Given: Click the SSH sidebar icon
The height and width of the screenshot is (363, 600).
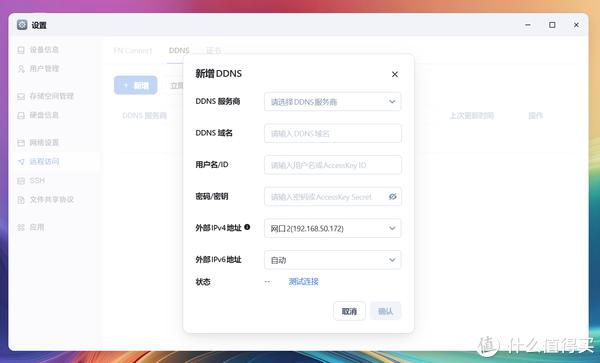Looking at the screenshot, I should click(21, 181).
